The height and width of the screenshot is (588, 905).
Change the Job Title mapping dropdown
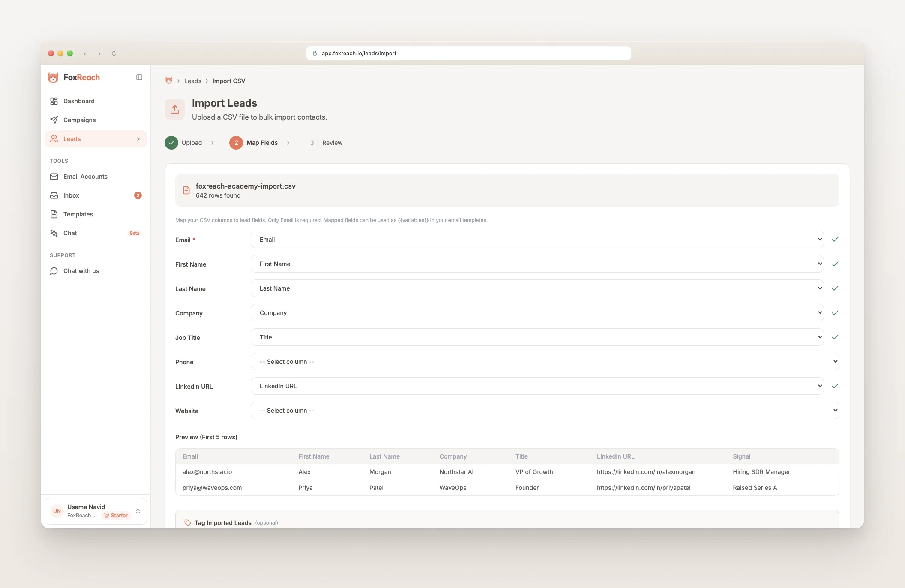coord(536,337)
